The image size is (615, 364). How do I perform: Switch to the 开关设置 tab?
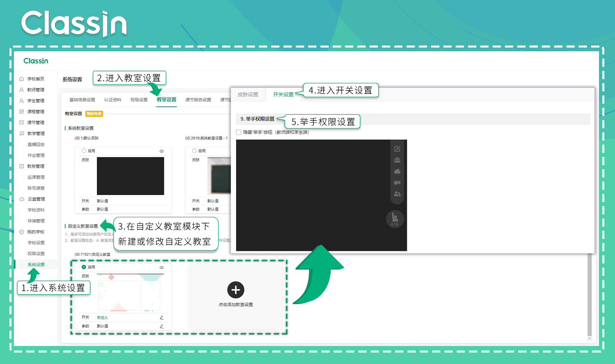pos(283,94)
